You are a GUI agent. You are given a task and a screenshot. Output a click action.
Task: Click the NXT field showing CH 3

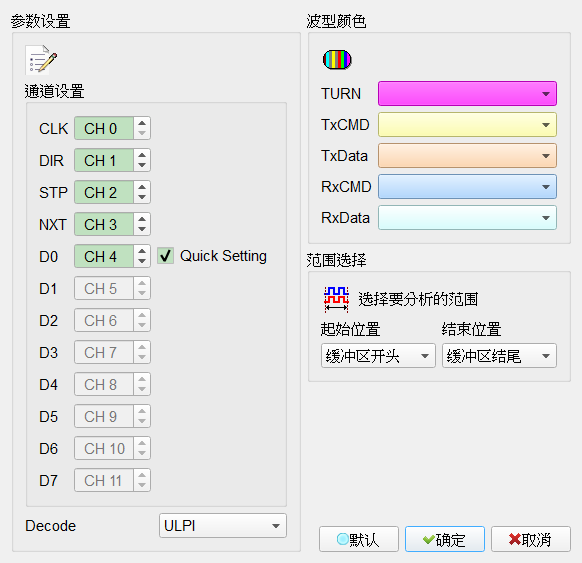(104, 224)
